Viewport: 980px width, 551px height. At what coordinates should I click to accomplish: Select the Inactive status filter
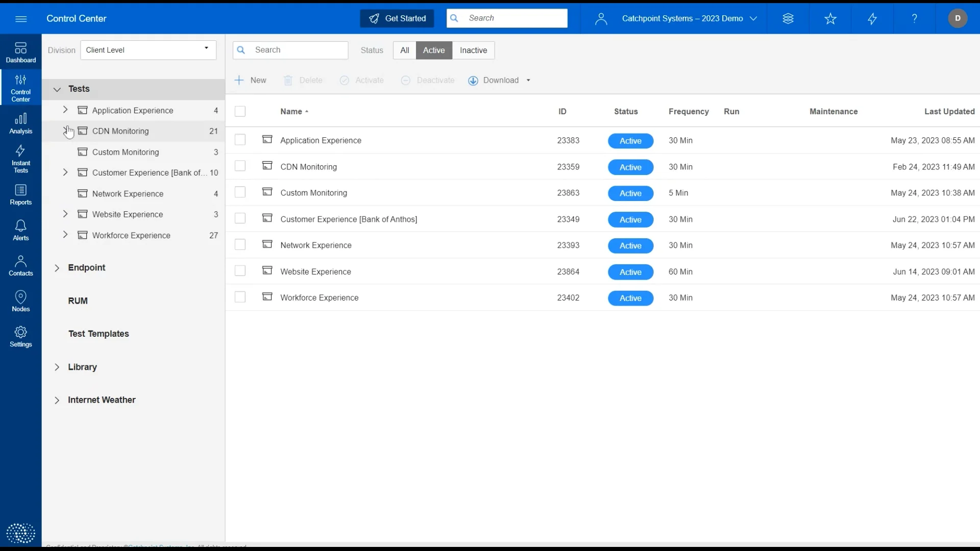tap(473, 50)
